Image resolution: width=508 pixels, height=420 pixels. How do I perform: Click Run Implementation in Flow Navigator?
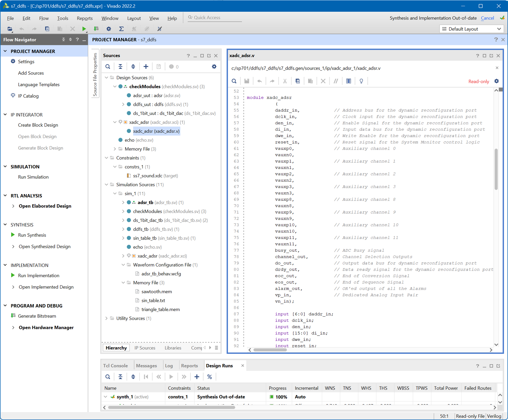click(39, 276)
